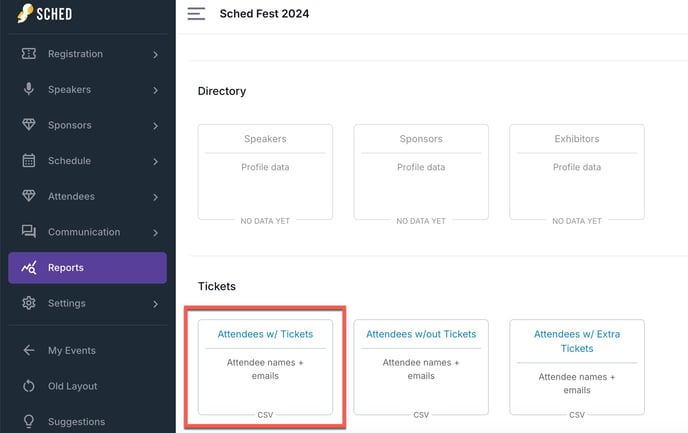
Task: Click the Directory section heading
Action: tap(222, 91)
